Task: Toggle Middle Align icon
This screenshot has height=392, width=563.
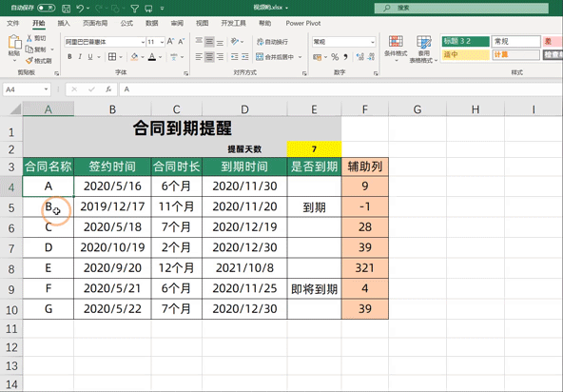Action: point(209,41)
